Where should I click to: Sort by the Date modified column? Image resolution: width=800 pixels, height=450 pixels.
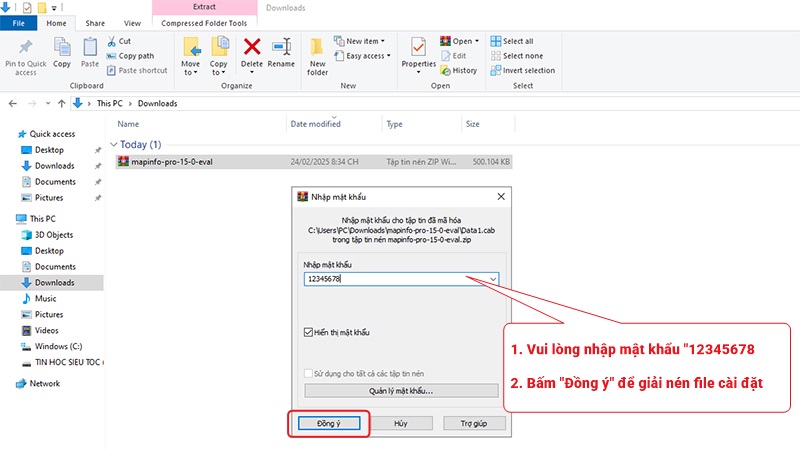315,124
